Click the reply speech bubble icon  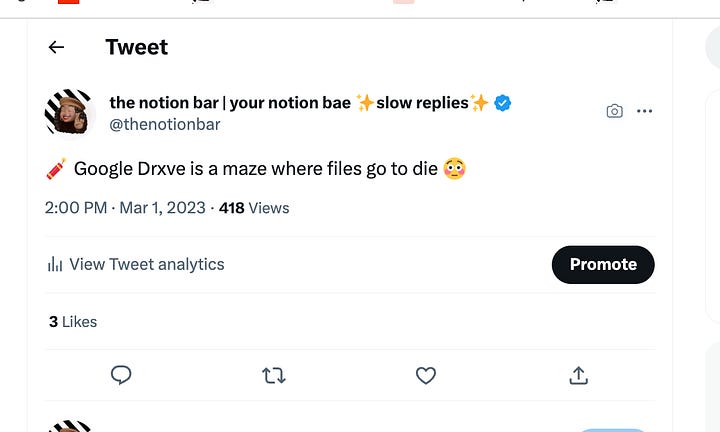(121, 375)
